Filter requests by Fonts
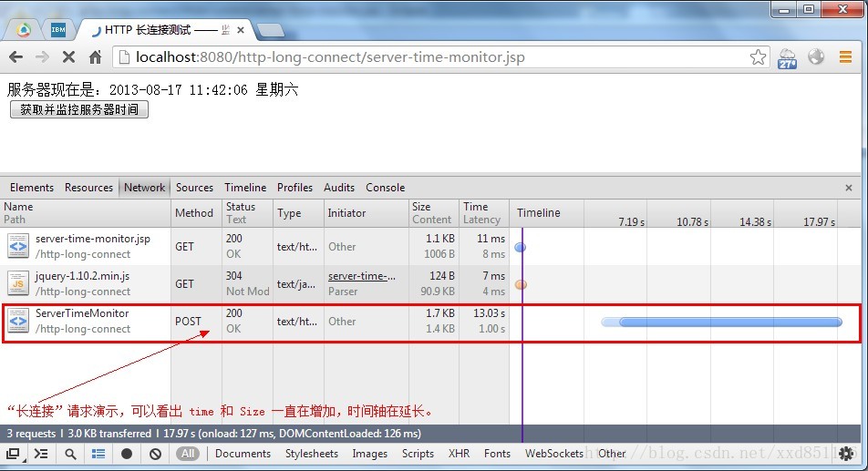This screenshot has height=471, width=868. pos(497,454)
